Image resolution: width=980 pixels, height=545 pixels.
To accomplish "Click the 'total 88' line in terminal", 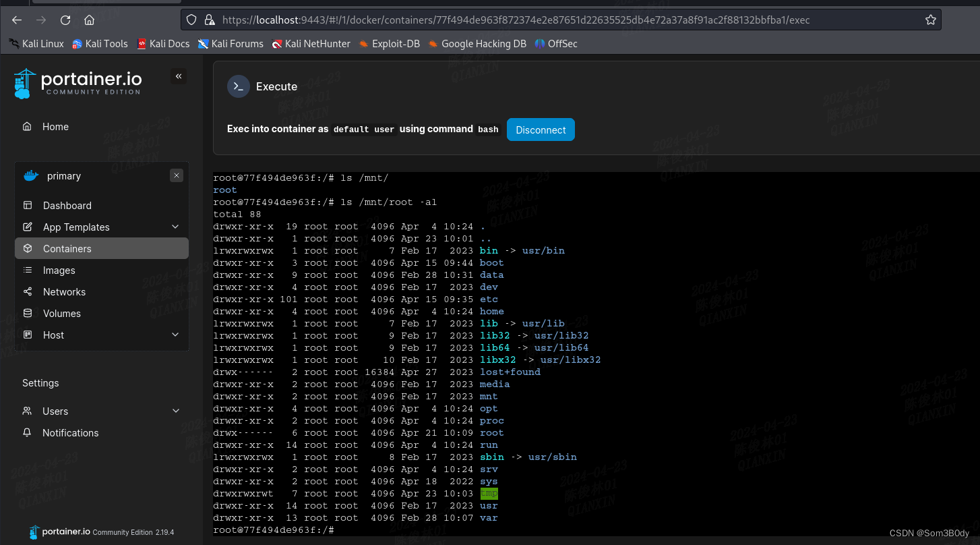I will (x=237, y=214).
